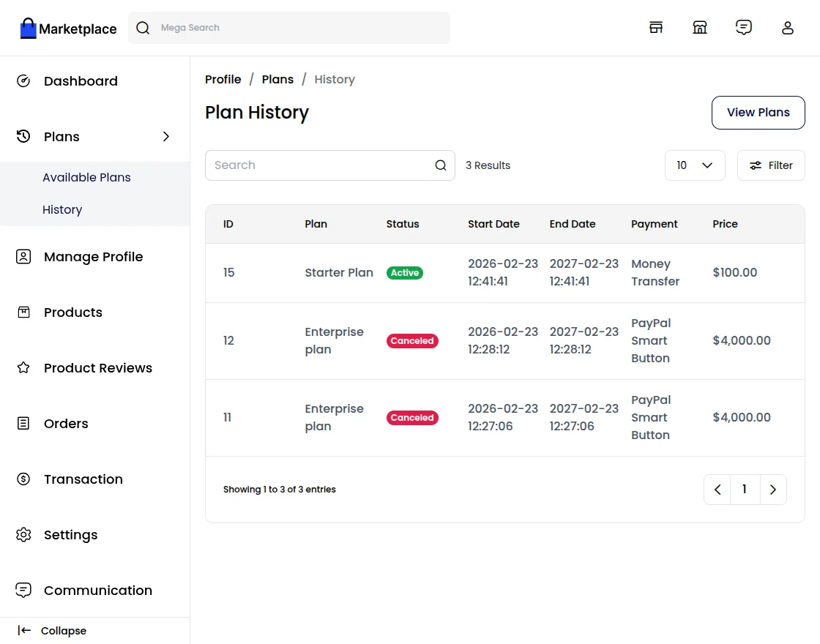Open the Profile breadcrumb link

[223, 79]
